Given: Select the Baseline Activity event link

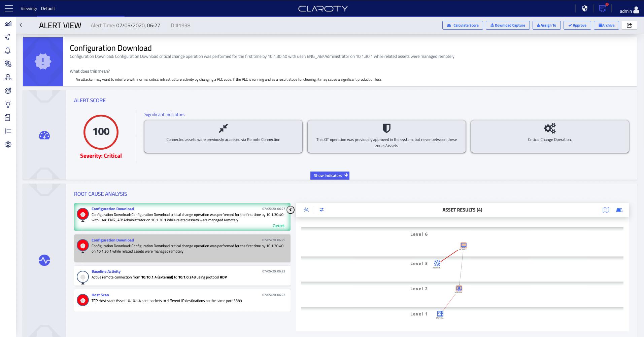Looking at the screenshot, I should point(106,271).
